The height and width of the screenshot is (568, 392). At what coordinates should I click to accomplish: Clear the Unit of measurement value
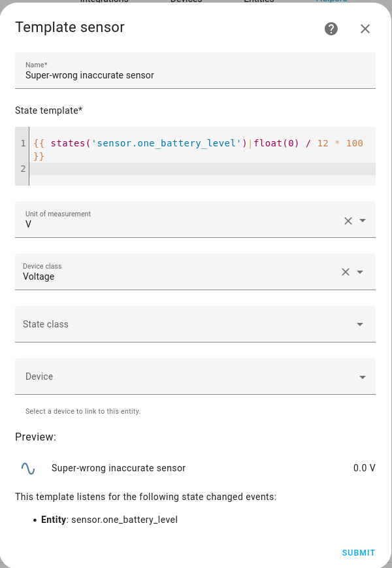click(348, 221)
